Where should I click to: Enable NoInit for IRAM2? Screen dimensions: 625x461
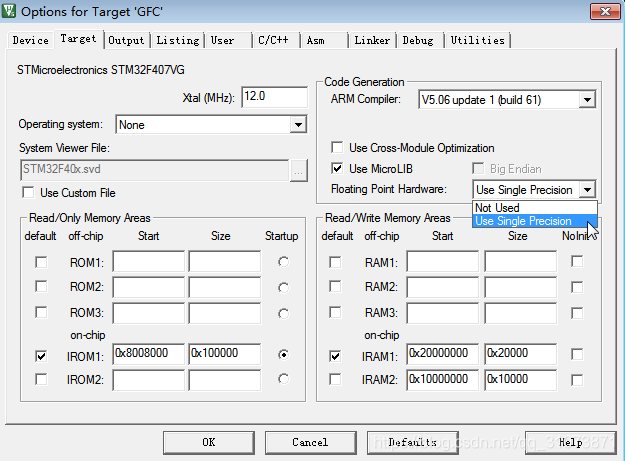(x=577, y=380)
